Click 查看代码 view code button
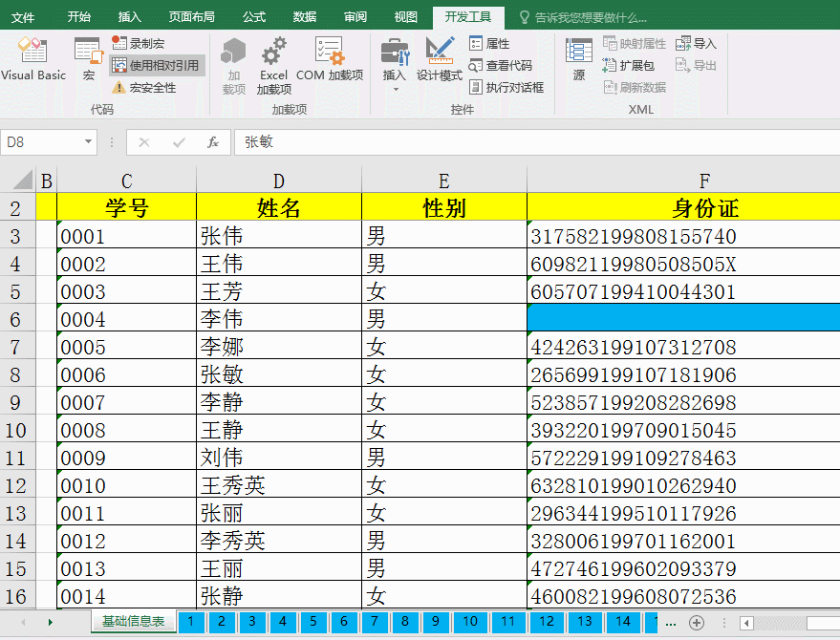The width and height of the screenshot is (840, 640). pos(500,65)
